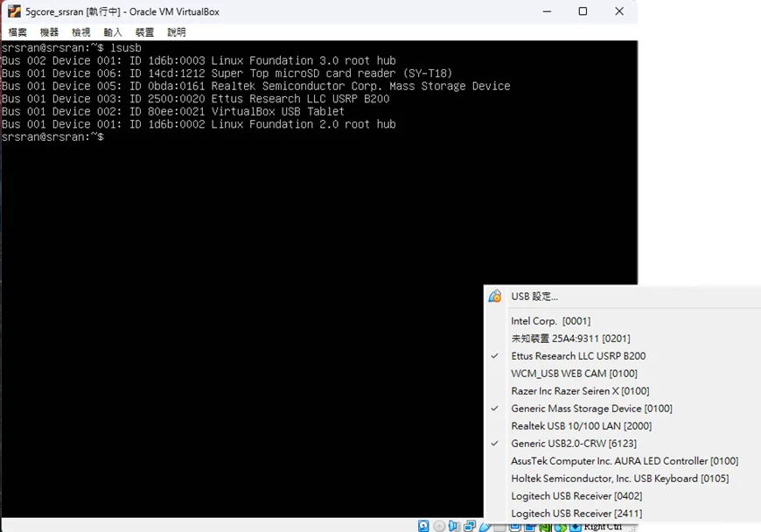This screenshot has width=761, height=532.
Task: Open the 裝置 menu
Action: point(144,32)
